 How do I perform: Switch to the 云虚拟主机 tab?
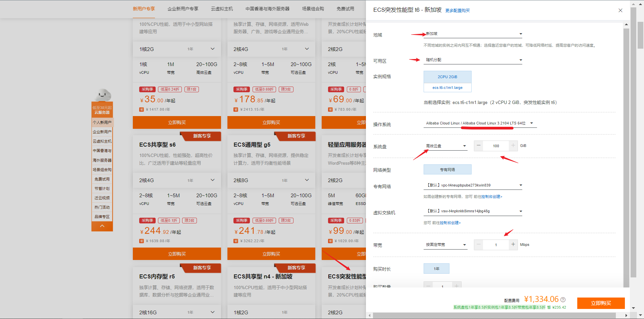(222, 9)
